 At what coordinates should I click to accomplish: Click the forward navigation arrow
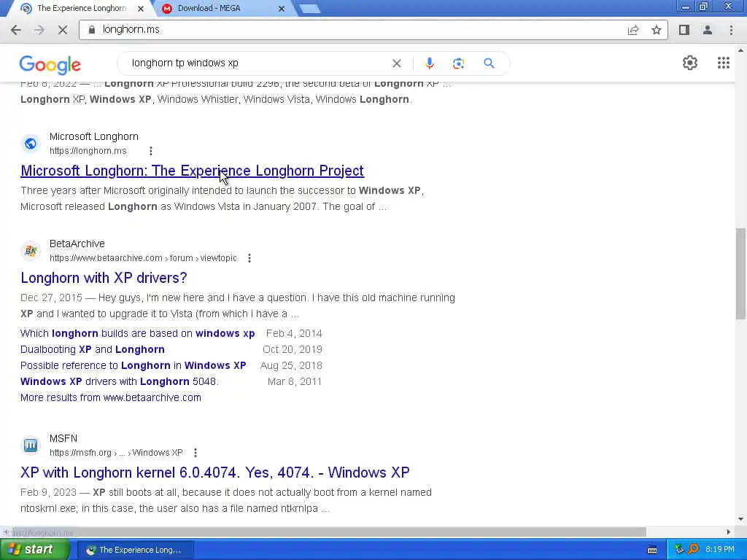point(39,29)
